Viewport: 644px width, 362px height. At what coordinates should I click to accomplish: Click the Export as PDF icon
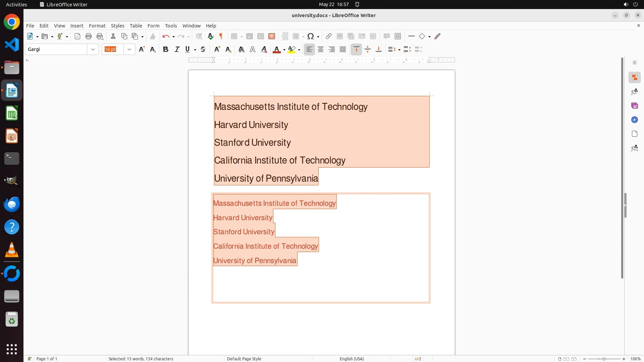coord(77,37)
